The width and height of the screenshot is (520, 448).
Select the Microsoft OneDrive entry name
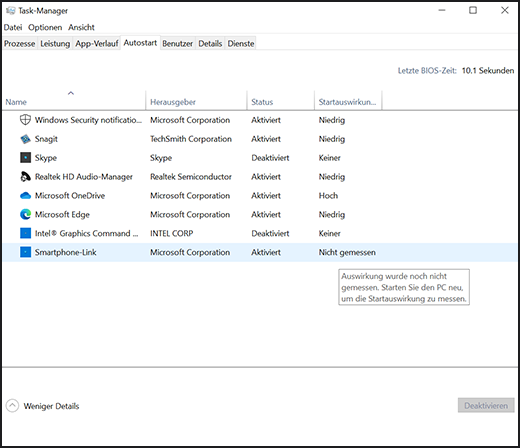click(x=70, y=196)
